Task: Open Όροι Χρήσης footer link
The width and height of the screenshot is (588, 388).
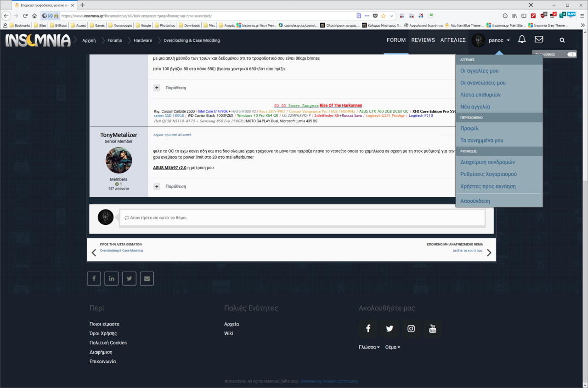Action: point(103,333)
